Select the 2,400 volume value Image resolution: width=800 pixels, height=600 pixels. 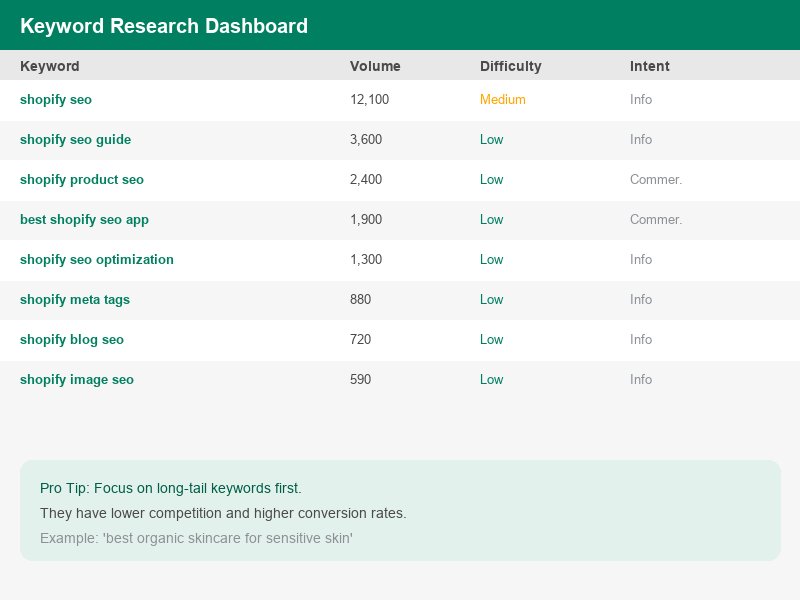tap(366, 180)
